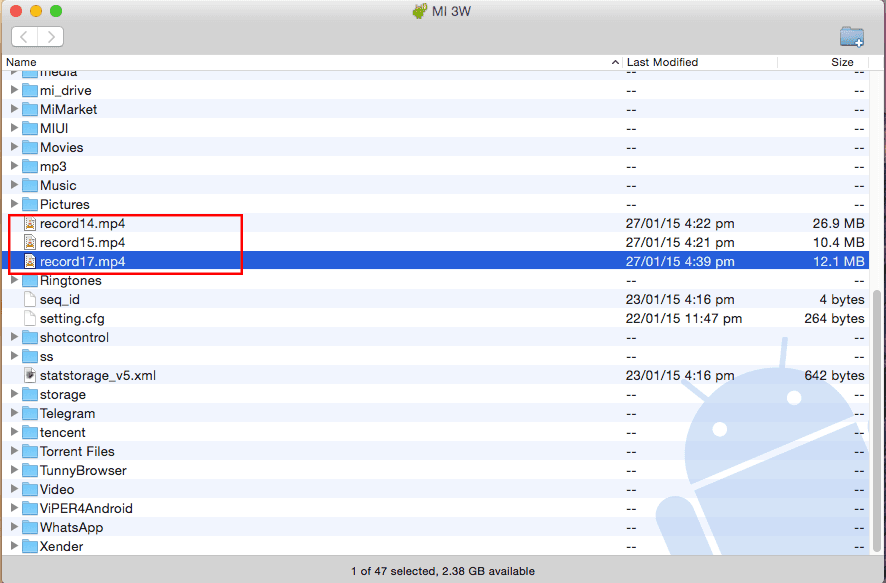The image size is (886, 583).
Task: Click the New Folder icon in toolbar
Action: (x=851, y=37)
